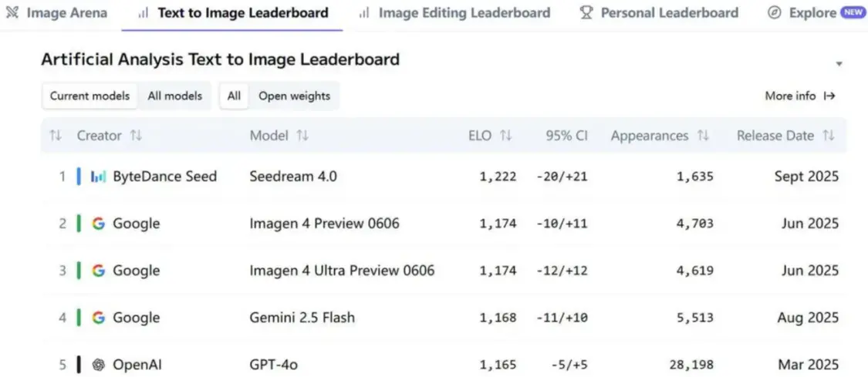Sort the Model column using arrows
This screenshot has height=377, width=868.
click(x=302, y=136)
